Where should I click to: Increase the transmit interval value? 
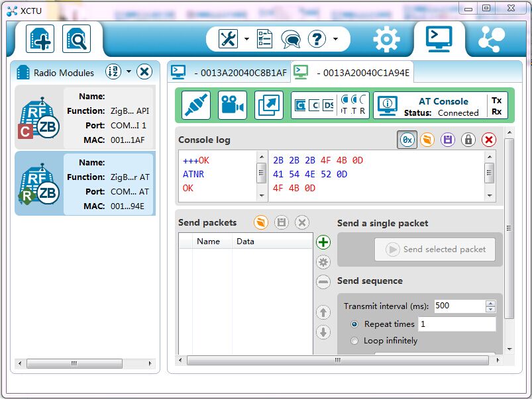(491, 303)
